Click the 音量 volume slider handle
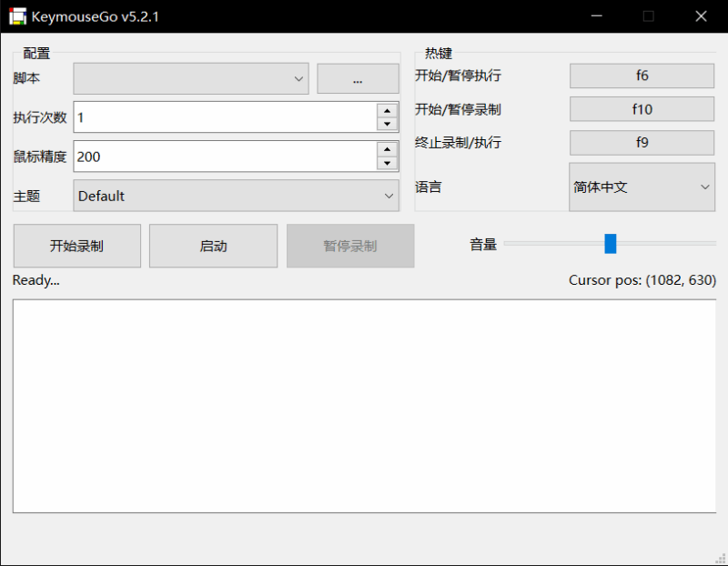 pos(611,243)
